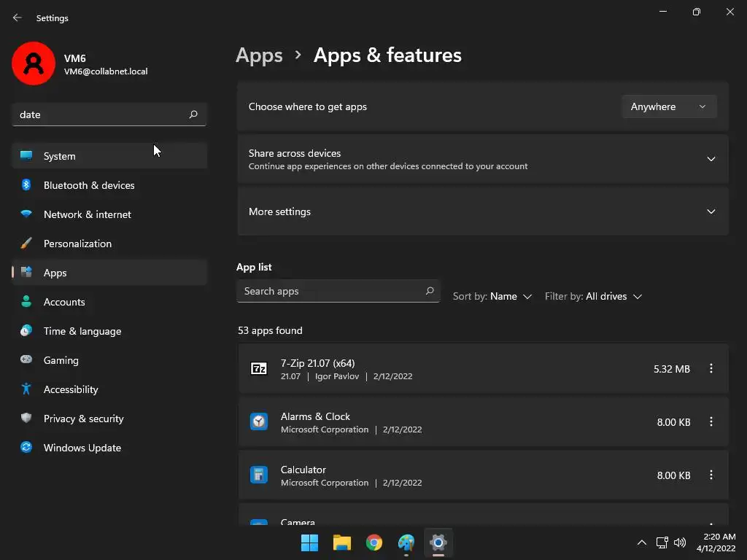Click the search magnifier in settings search box

[193, 114]
